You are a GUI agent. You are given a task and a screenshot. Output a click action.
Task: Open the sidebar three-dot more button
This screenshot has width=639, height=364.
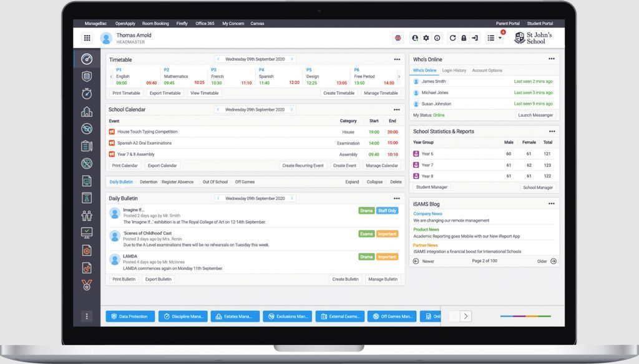[86, 317]
